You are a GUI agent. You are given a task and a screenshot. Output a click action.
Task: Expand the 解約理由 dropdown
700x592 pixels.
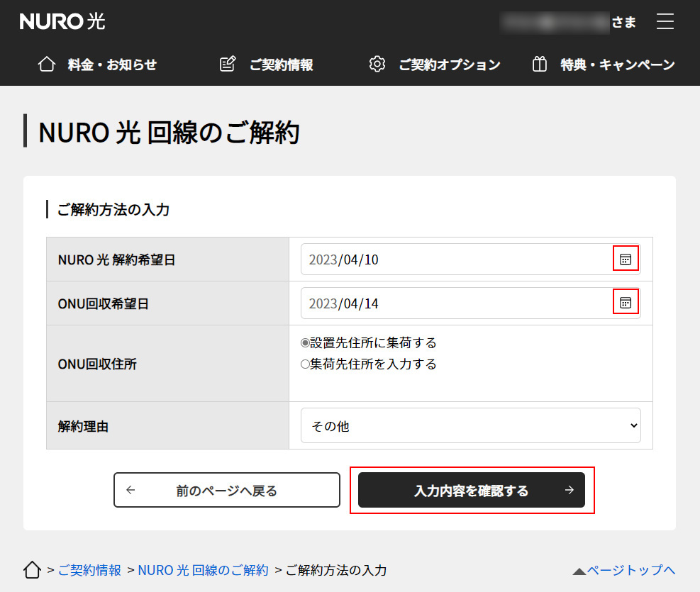470,426
